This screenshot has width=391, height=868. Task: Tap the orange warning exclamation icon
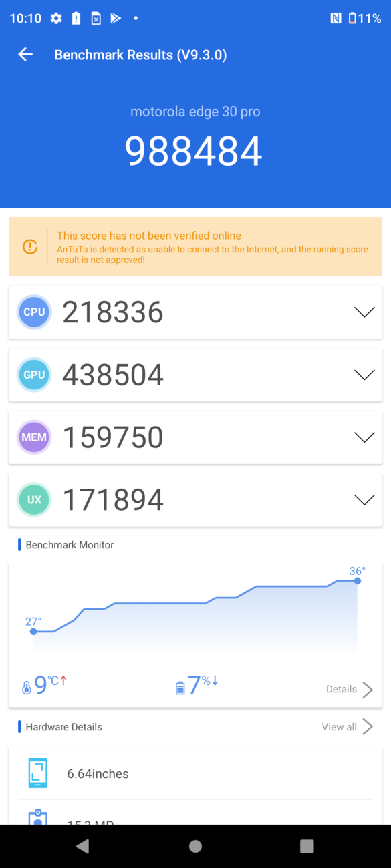click(30, 246)
